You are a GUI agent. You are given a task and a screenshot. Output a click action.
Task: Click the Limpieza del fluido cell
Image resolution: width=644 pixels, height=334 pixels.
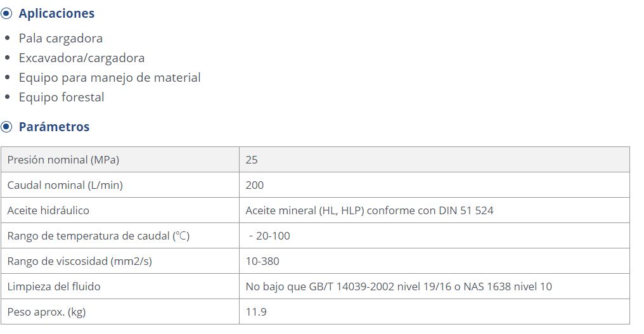[120, 286]
